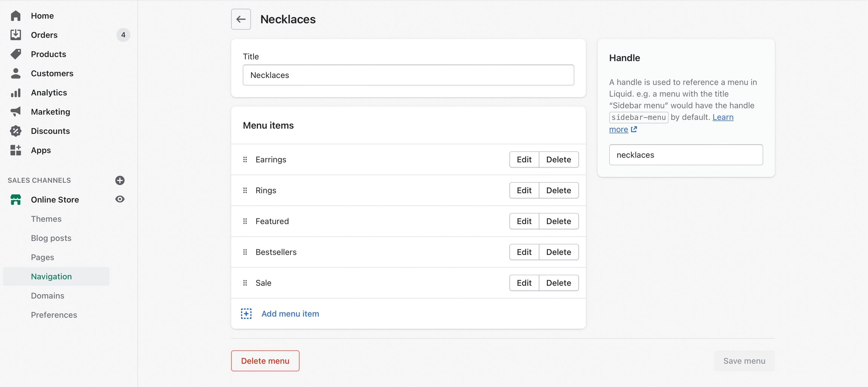
Task: Go to Preferences in the sidebar
Action: pyautogui.click(x=54, y=315)
